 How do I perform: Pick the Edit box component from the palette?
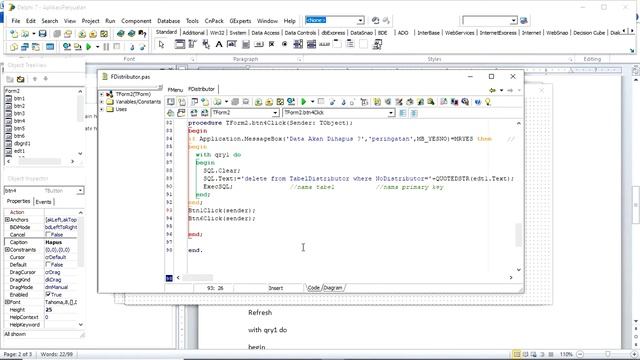pos(232,44)
